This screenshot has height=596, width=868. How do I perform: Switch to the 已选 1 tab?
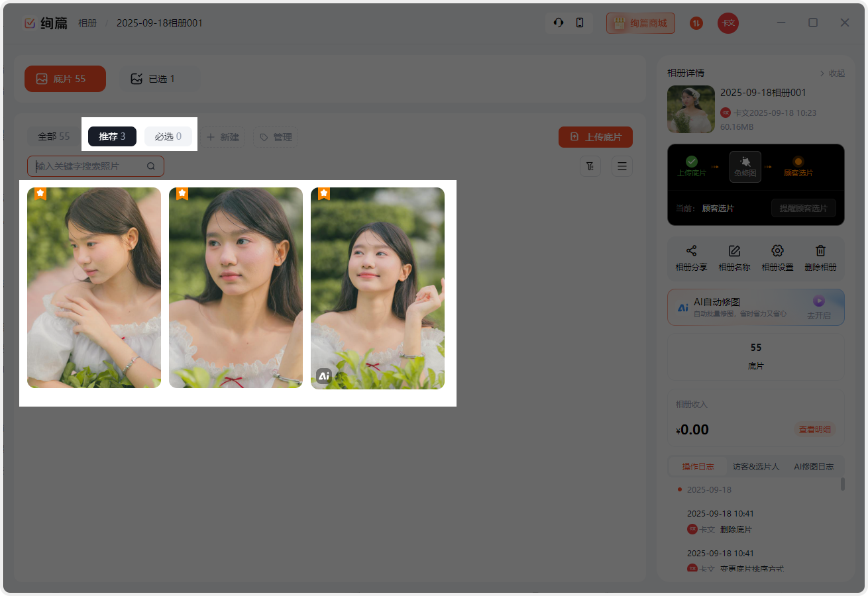point(154,79)
